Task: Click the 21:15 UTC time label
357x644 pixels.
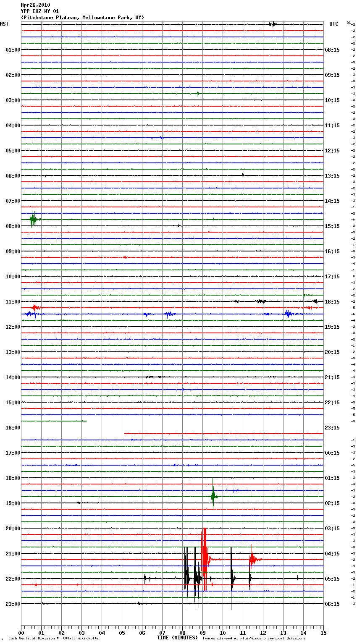Action: point(332,377)
